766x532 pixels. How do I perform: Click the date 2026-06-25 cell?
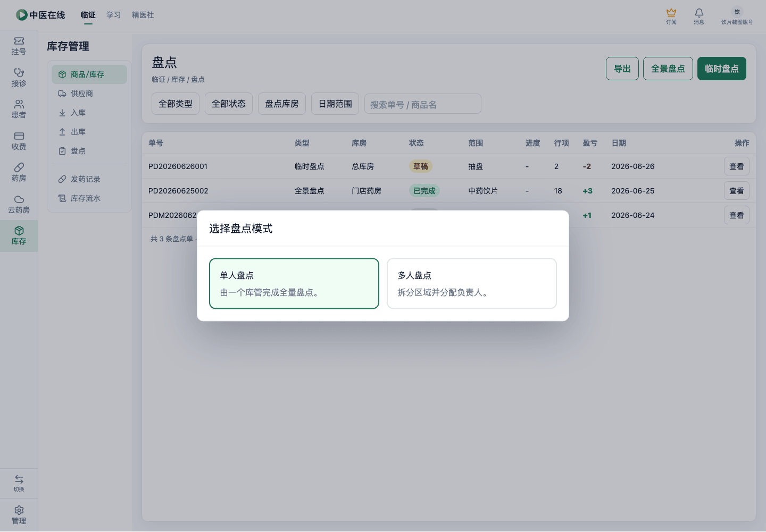633,191
